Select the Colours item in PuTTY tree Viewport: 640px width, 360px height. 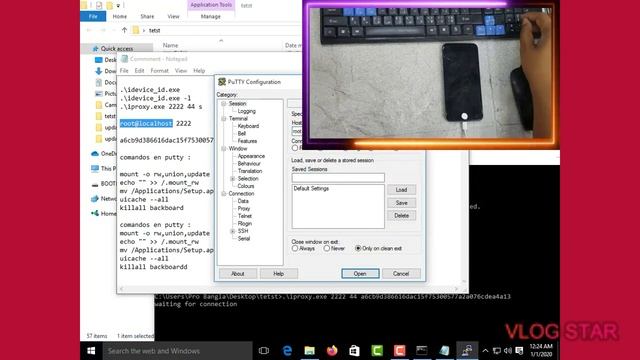pos(246,186)
